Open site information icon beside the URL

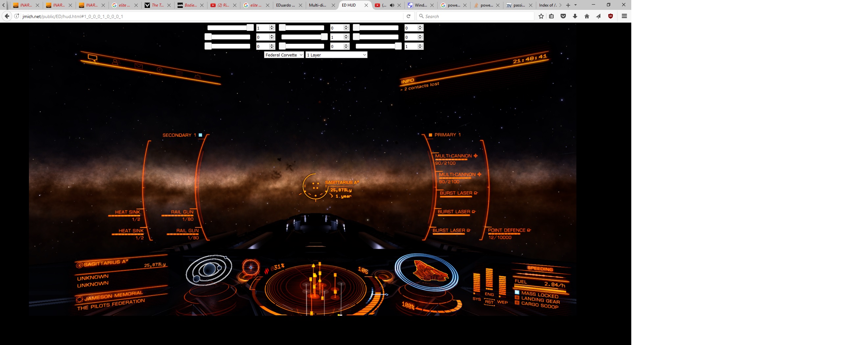coord(16,16)
